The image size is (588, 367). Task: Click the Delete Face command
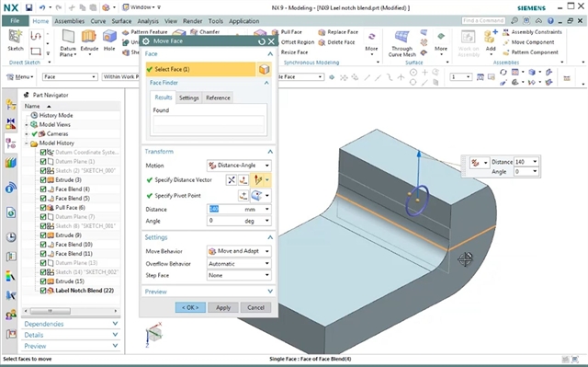(336, 42)
